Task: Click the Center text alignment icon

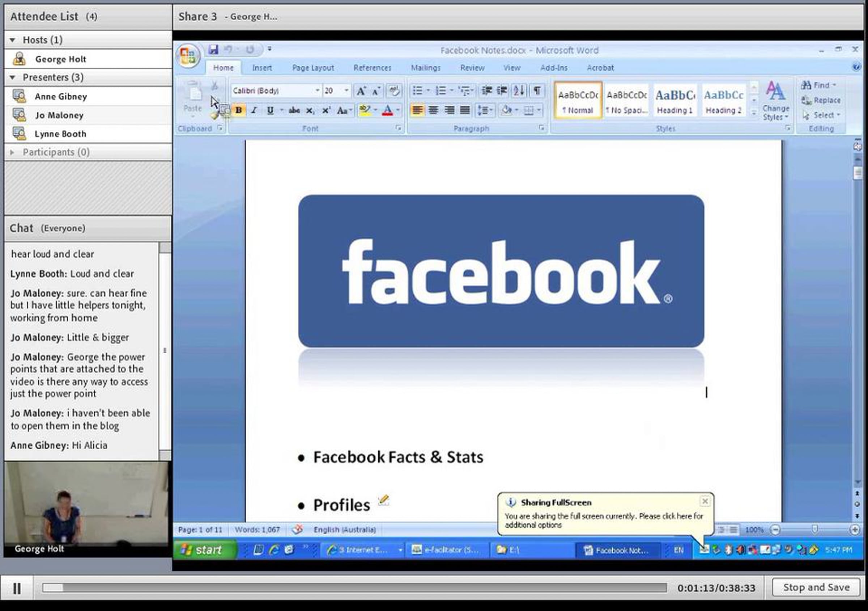Action: pos(433,110)
